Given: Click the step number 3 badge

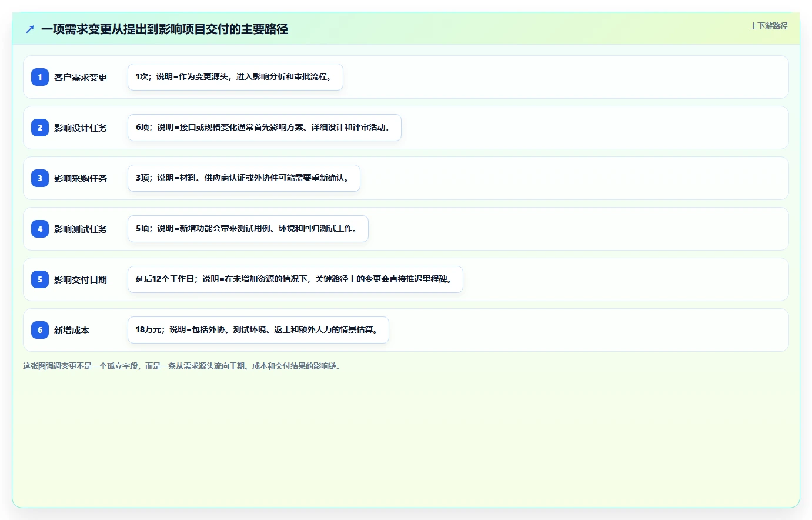Looking at the screenshot, I should click(x=40, y=178).
